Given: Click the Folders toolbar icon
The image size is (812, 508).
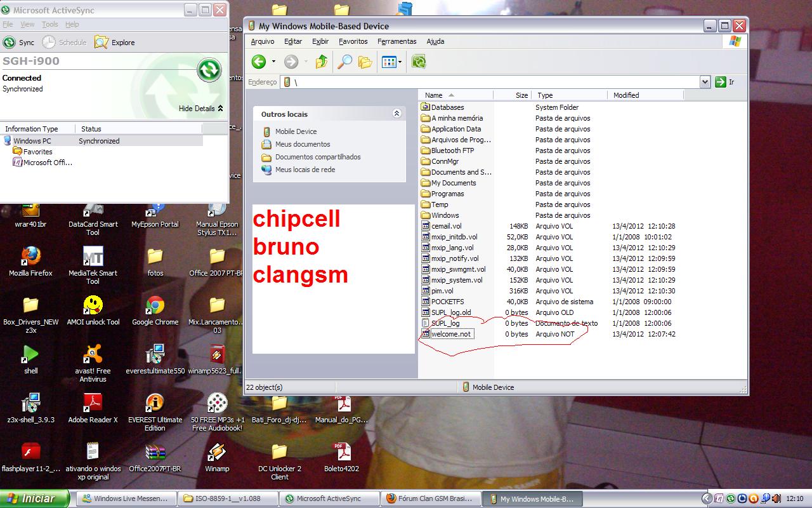Looking at the screenshot, I should (365, 62).
